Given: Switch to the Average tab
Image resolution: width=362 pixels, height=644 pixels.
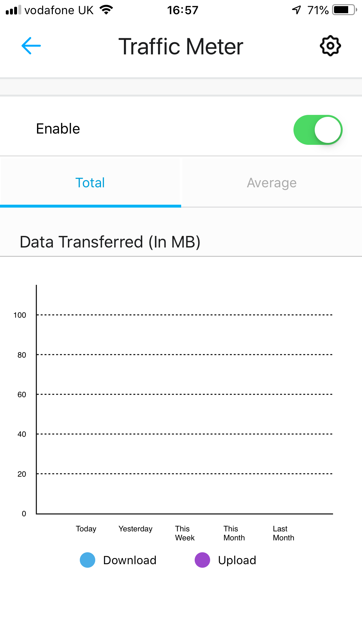Looking at the screenshot, I should coord(272,183).
